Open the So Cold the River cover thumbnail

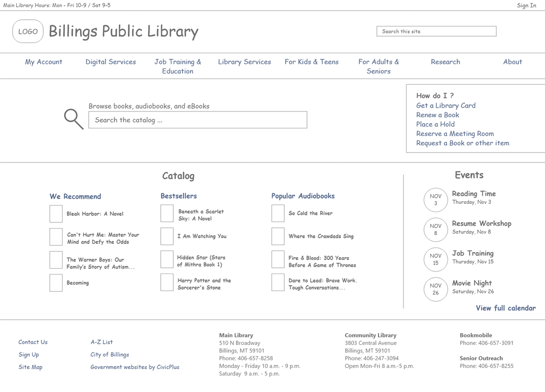[x=278, y=213]
